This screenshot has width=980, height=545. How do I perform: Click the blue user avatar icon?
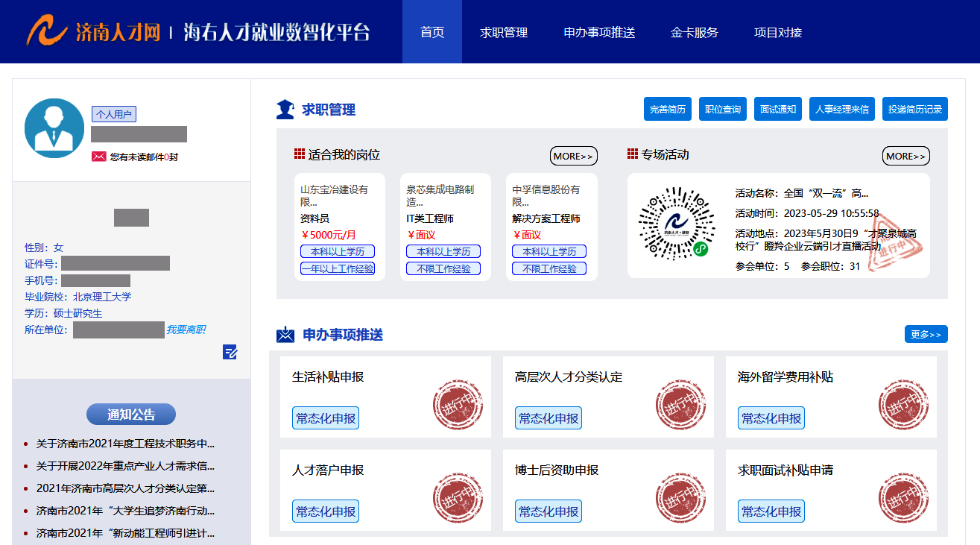point(54,128)
